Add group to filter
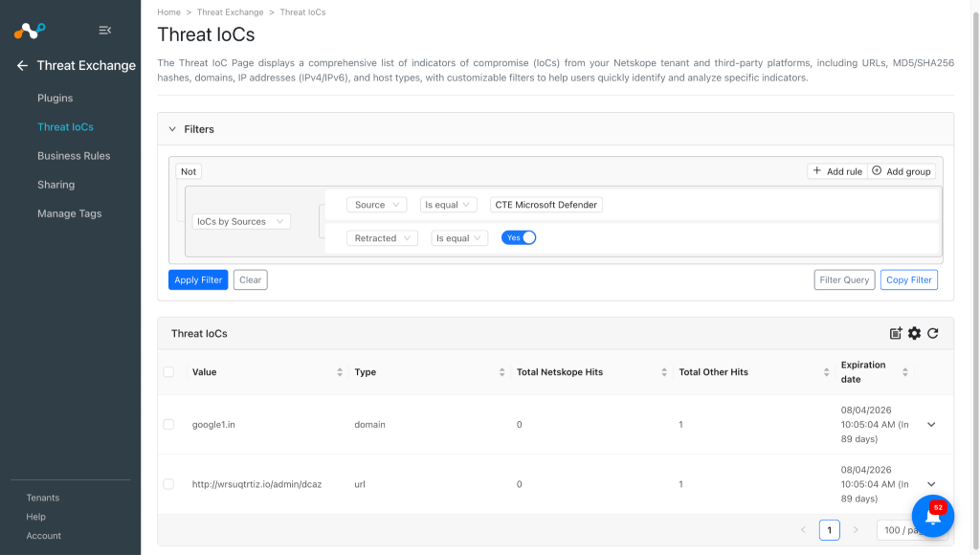Viewport: 980px width, 555px height. (902, 171)
